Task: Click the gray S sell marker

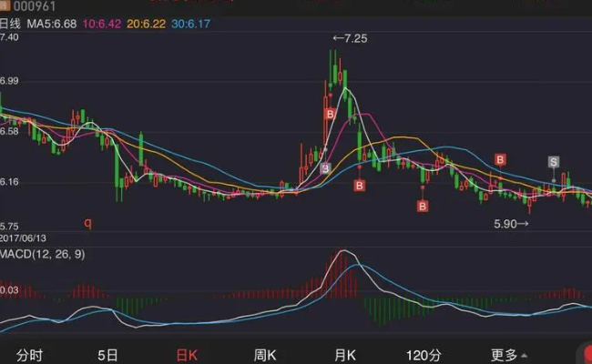Action: pyautogui.click(x=554, y=162)
